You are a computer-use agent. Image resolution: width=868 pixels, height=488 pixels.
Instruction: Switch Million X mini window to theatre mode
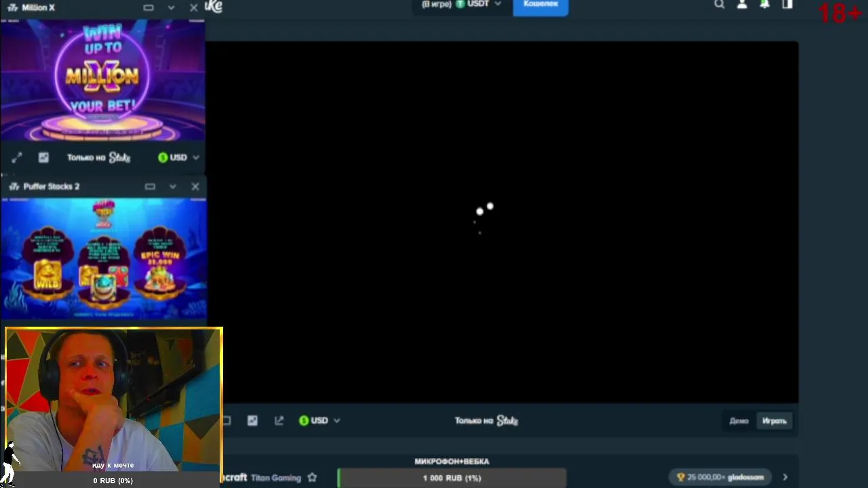pos(149,7)
